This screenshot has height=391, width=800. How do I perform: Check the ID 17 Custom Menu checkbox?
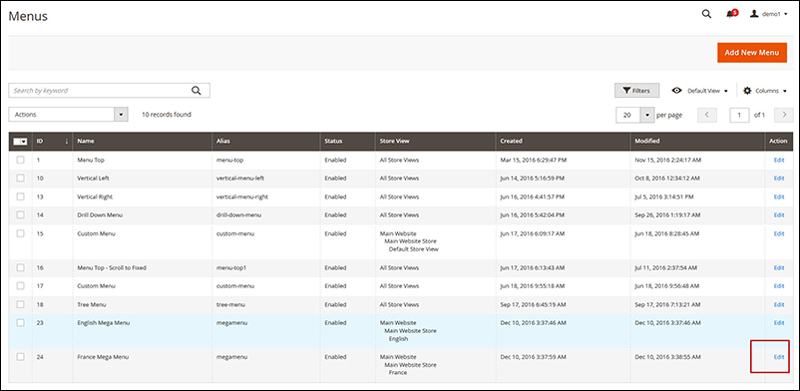pyautogui.click(x=20, y=286)
